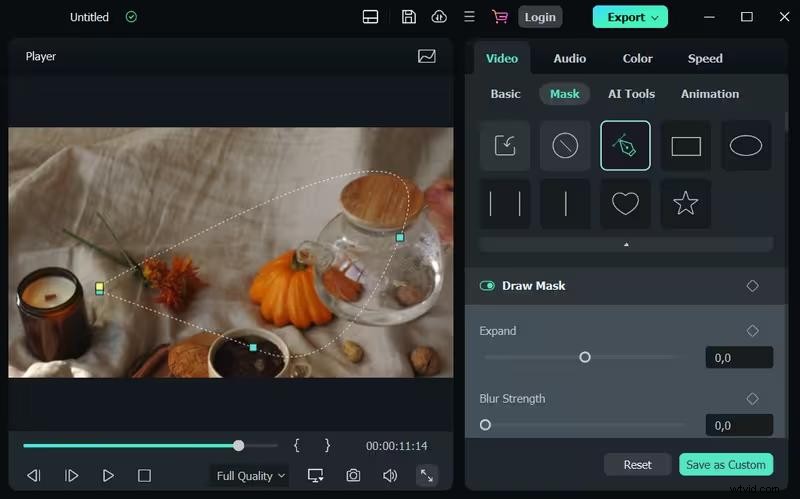Viewport: 800px width, 499px height.
Task: Open the AI Tools sub-tab
Action: [631, 94]
